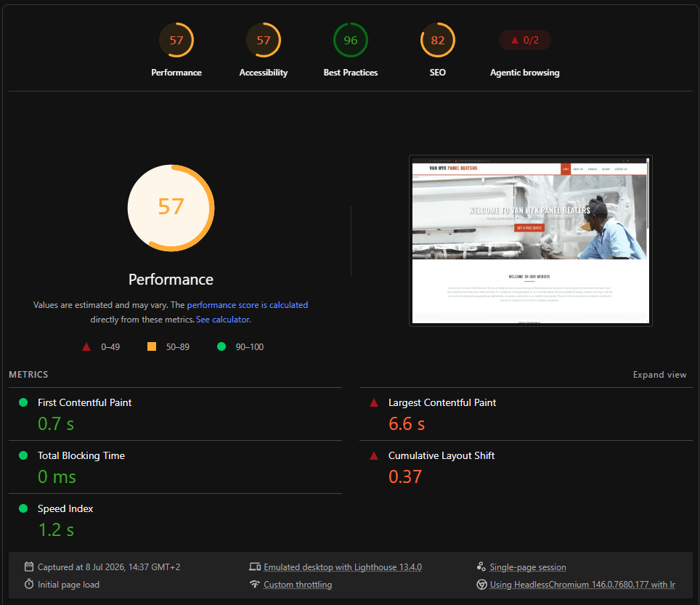Screen dimensions: 700x605
Task: Open Agentic browsing 0/2 badge
Action: (524, 40)
